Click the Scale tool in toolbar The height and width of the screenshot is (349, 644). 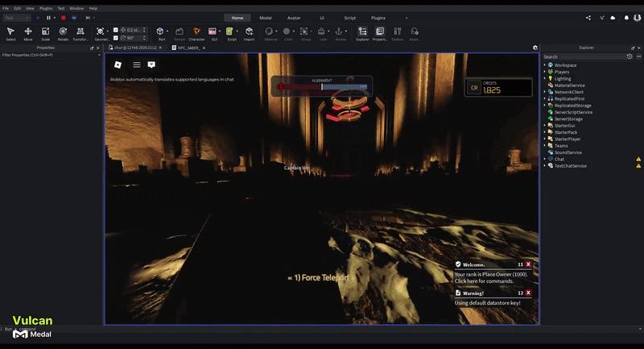pos(45,33)
